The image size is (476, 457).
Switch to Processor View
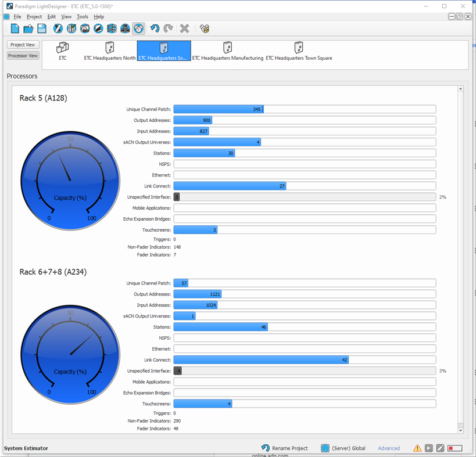pos(23,55)
